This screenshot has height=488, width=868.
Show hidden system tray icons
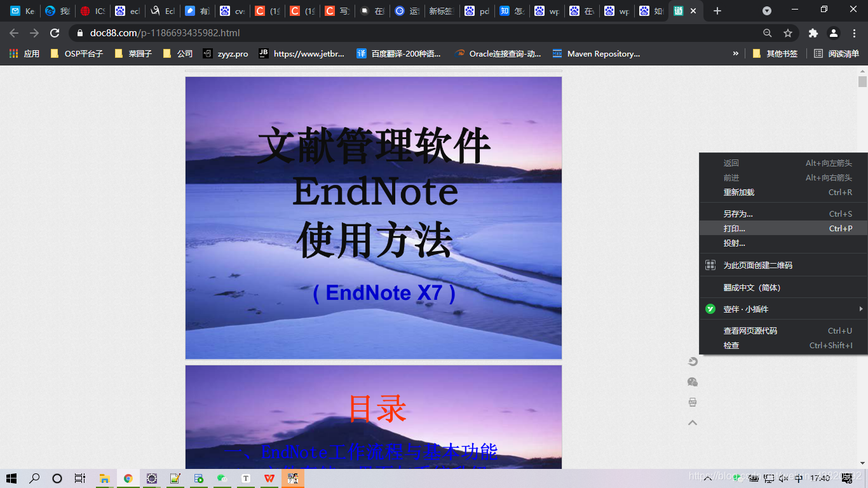708,478
